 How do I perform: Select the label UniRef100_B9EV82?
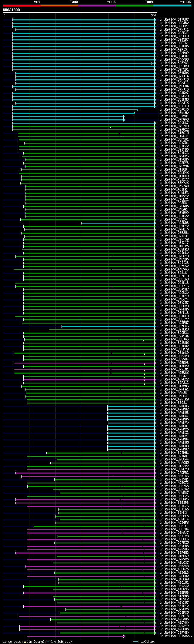(x=174, y=63)
